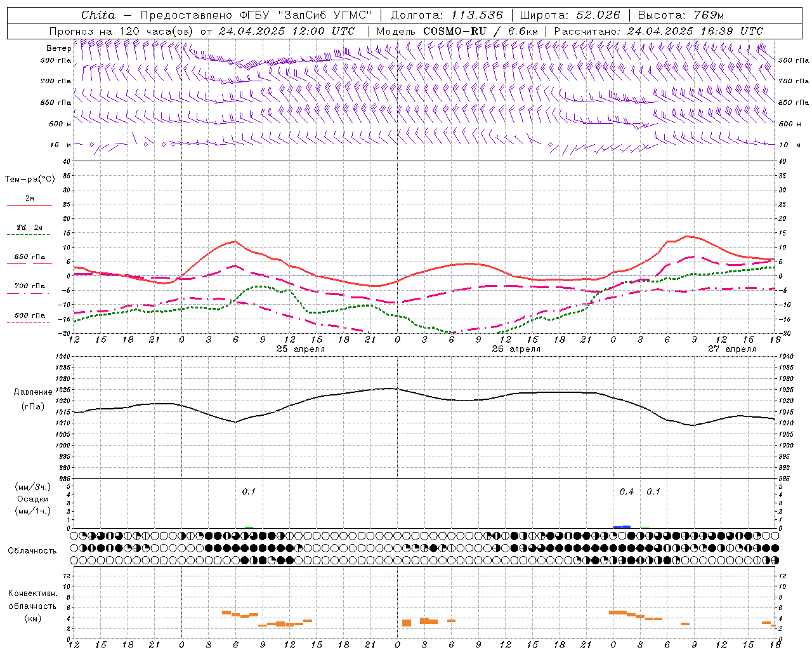Click the "Облачность" cloud cover row label

click(x=32, y=551)
